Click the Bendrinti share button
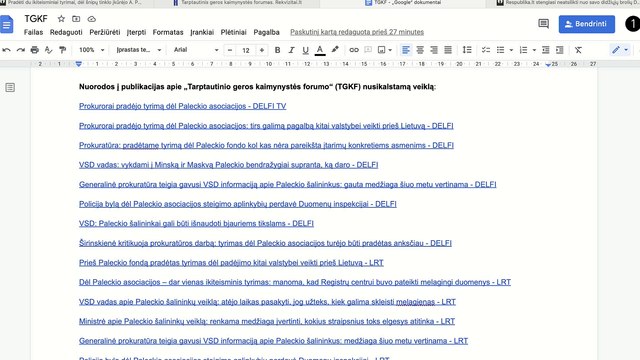The height and width of the screenshot is (360, 640). pos(587,24)
